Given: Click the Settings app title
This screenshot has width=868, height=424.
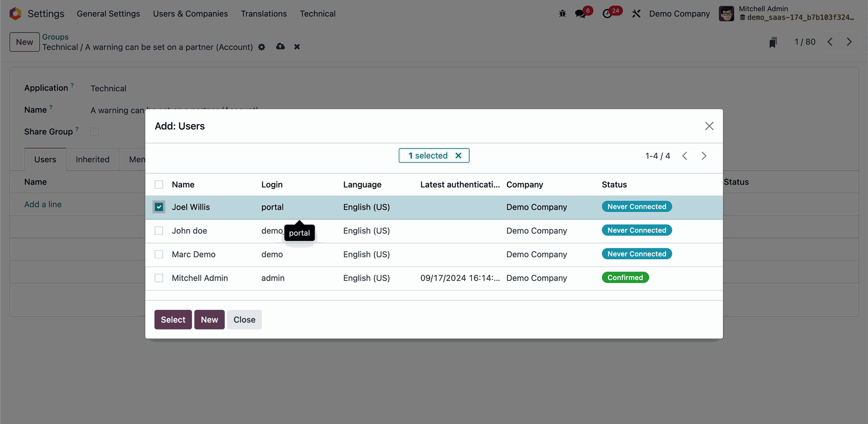Looking at the screenshot, I should click(x=46, y=14).
